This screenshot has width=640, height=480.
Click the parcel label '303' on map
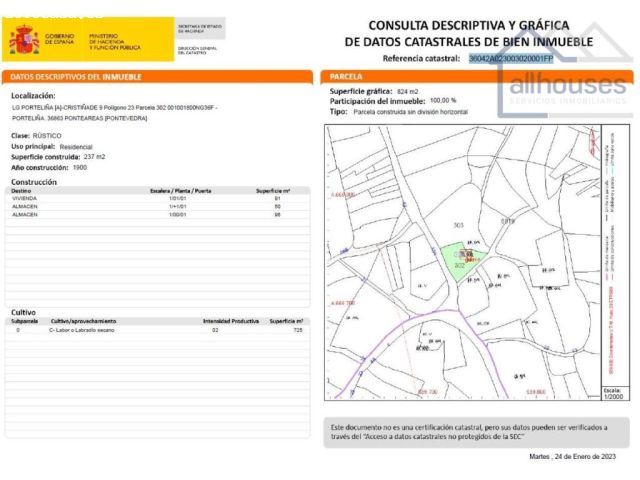[458, 225]
